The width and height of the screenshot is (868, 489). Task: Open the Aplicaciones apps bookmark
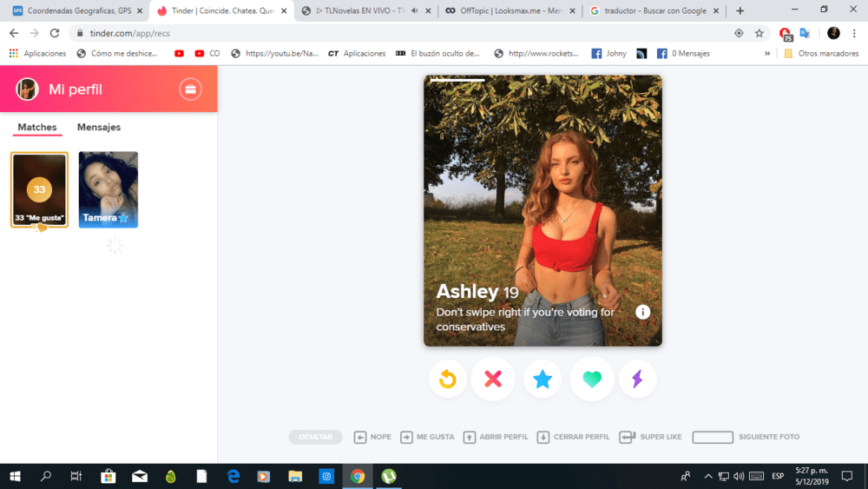pos(37,53)
